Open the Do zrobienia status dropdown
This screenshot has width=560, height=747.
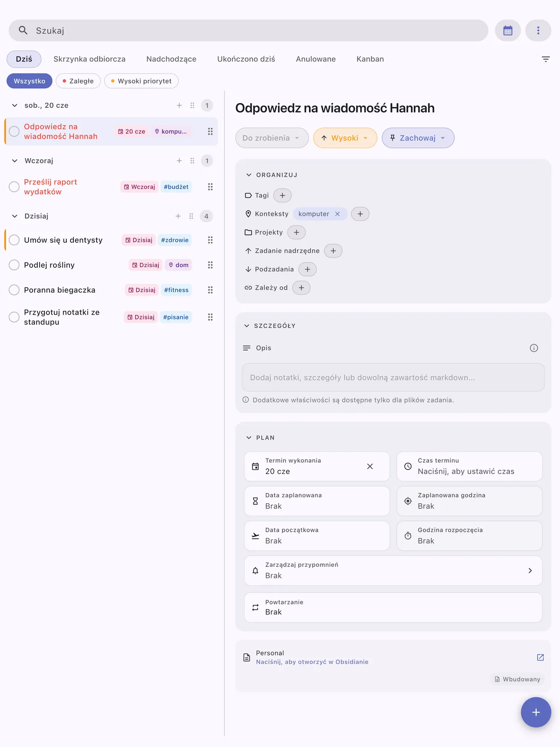coord(272,138)
